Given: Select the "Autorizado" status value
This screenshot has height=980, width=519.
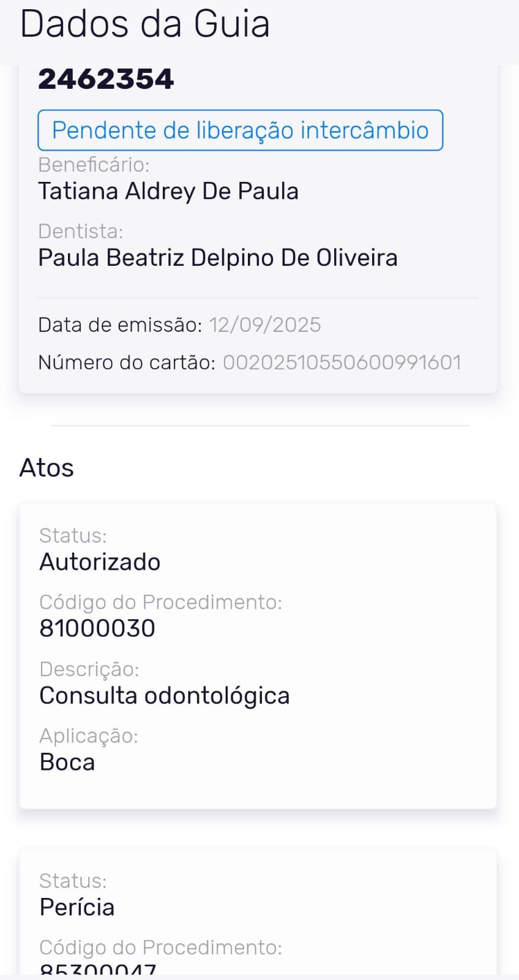Looking at the screenshot, I should 100,562.
